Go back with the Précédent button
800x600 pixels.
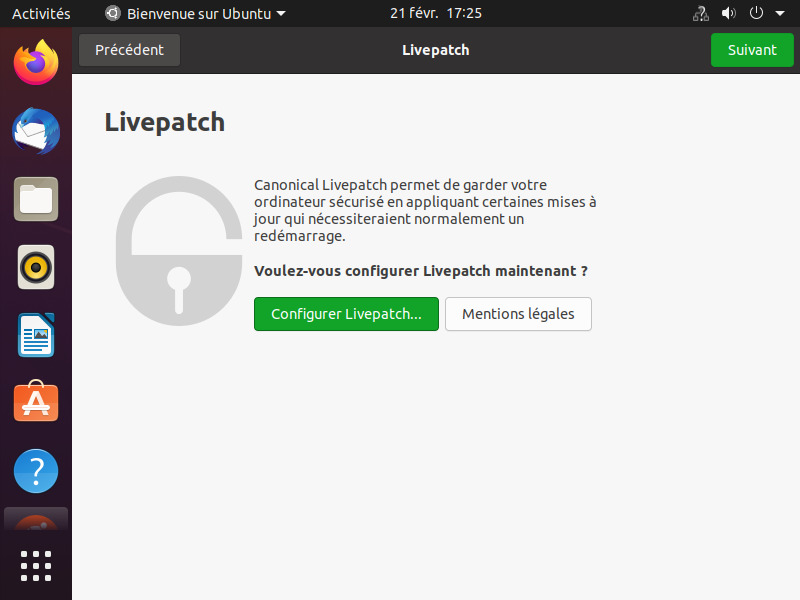pos(129,50)
